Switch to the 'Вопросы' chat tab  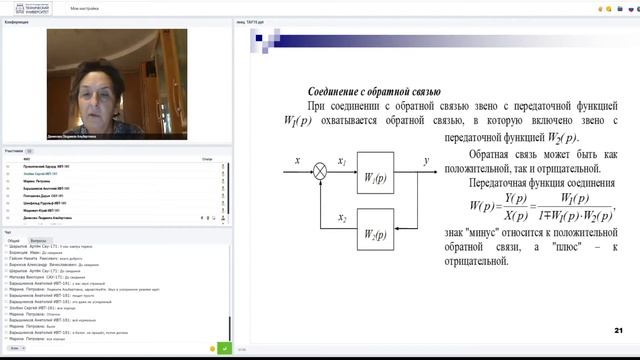tap(38, 241)
